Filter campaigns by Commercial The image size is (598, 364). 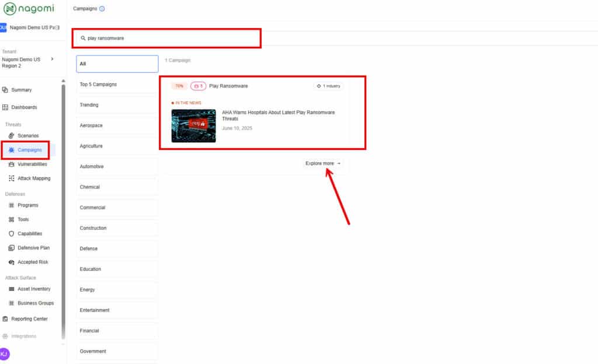pyautogui.click(x=117, y=208)
